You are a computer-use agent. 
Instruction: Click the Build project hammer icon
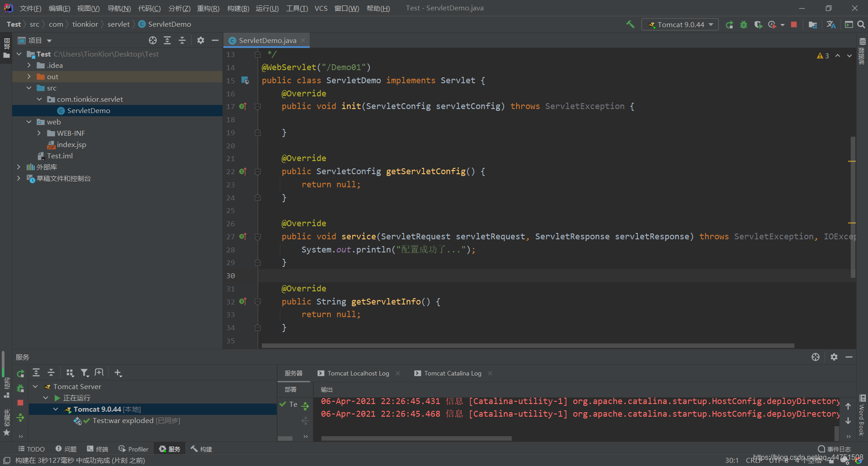(630, 24)
